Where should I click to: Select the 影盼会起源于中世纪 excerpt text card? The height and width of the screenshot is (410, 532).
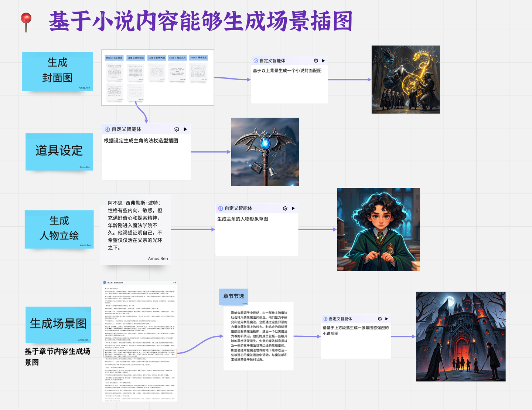(259, 336)
